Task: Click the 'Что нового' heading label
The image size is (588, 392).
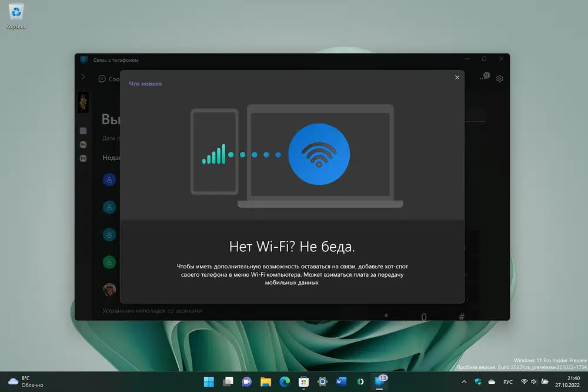Action: pyautogui.click(x=145, y=84)
